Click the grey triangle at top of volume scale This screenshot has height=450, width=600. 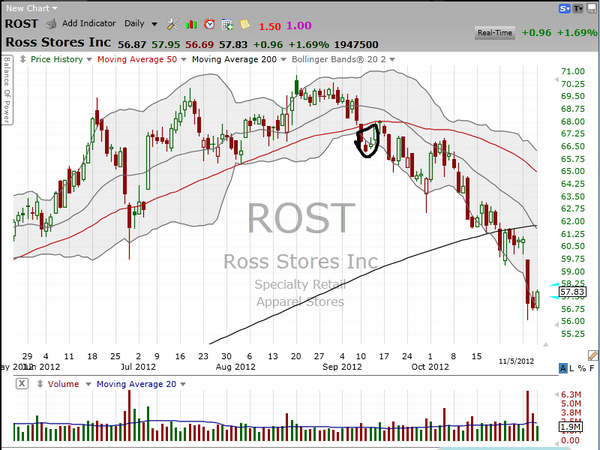(558, 394)
